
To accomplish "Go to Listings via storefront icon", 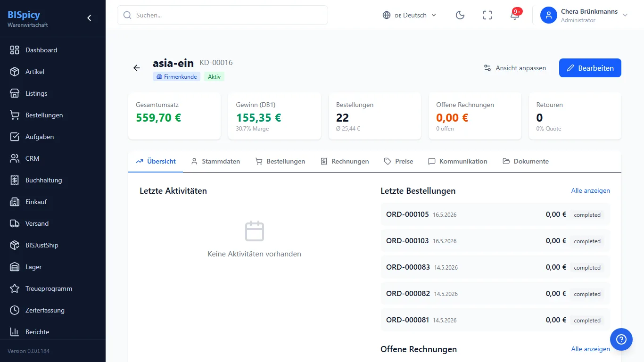I will coord(15,93).
